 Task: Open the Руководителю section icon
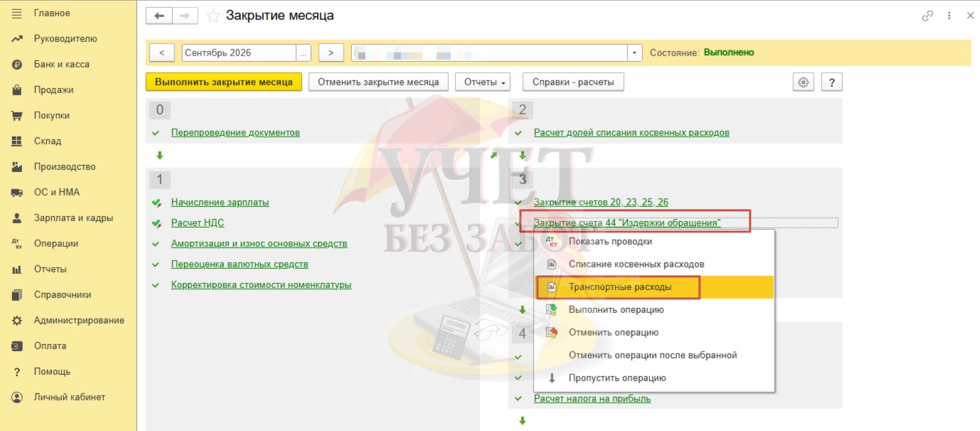(17, 39)
